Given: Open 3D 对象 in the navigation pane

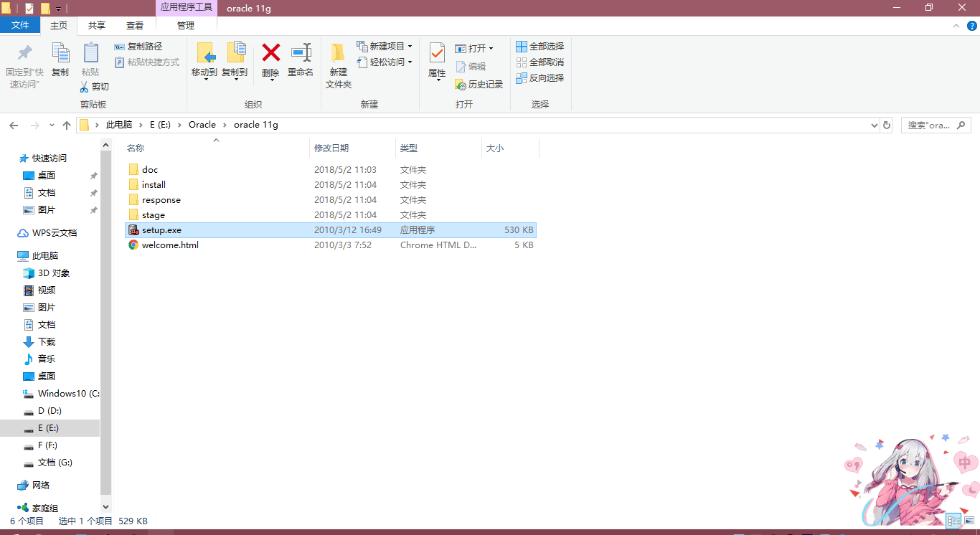Looking at the screenshot, I should click(x=46, y=273).
